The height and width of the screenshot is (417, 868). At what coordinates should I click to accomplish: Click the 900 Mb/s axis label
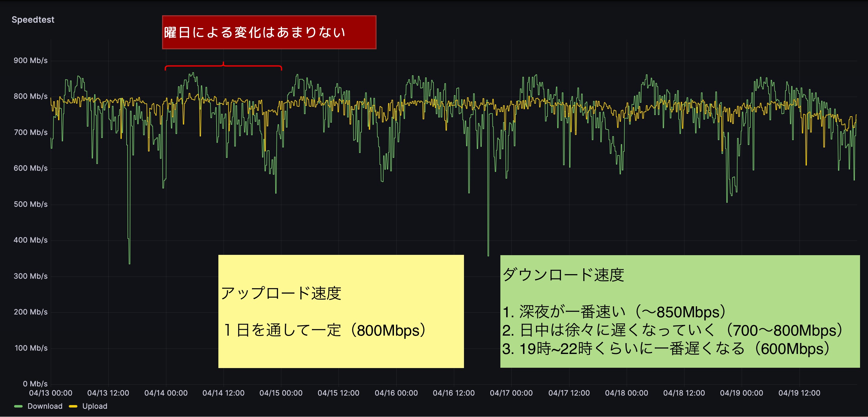(30, 61)
